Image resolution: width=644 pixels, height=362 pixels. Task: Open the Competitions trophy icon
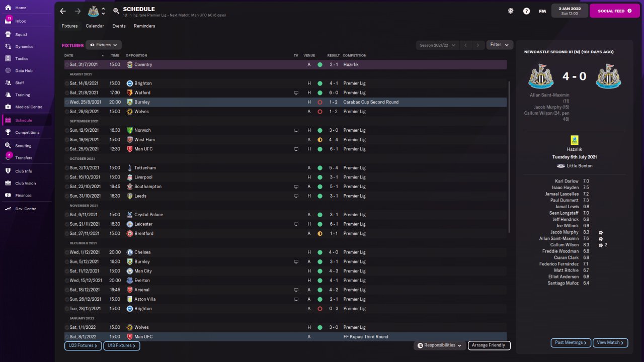pyautogui.click(x=8, y=132)
